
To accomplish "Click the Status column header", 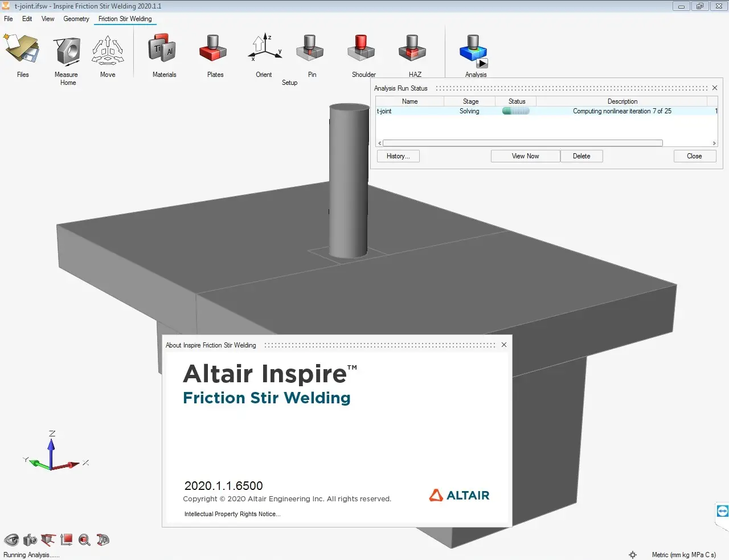I will tap(517, 101).
